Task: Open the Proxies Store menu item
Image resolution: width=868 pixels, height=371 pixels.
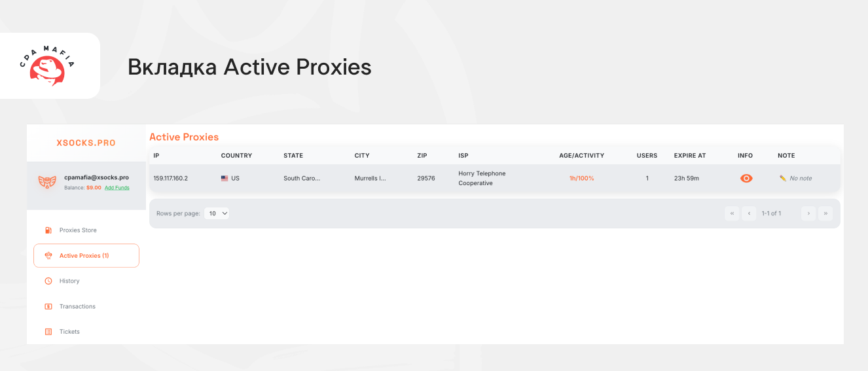Action: 78,230
